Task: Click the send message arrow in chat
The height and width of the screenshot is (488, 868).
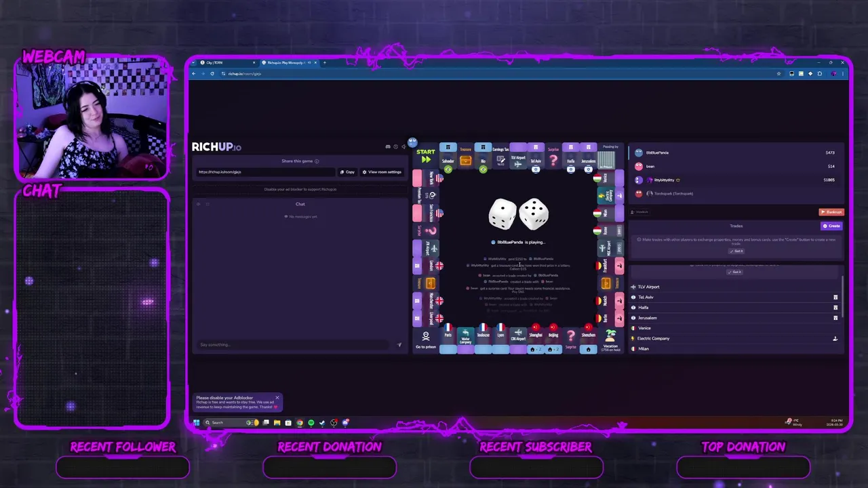Action: point(399,345)
